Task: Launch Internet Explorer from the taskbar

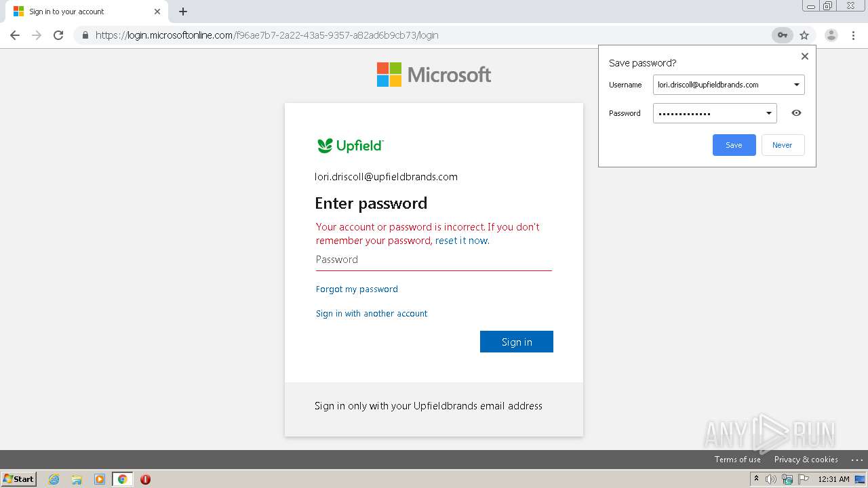Action: (x=54, y=479)
